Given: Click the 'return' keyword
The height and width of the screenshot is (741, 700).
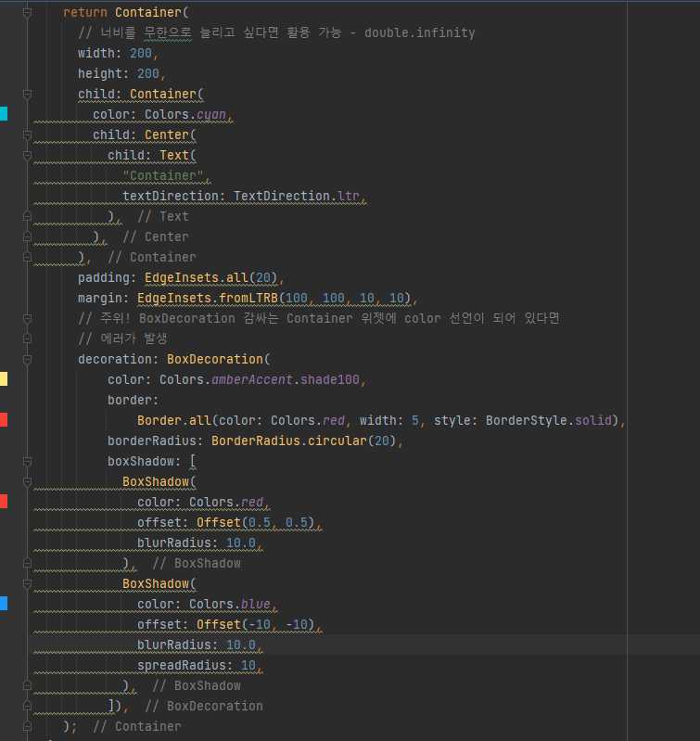Looking at the screenshot, I should [x=85, y=12].
